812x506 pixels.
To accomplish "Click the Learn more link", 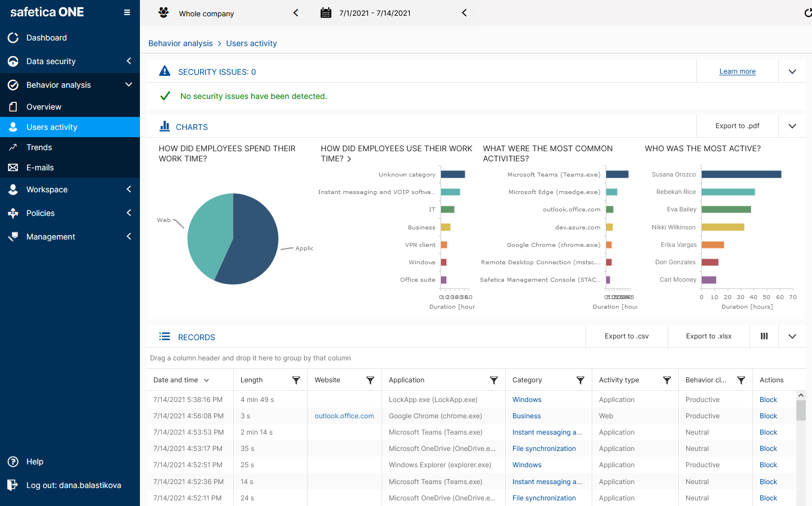I will 737,71.
